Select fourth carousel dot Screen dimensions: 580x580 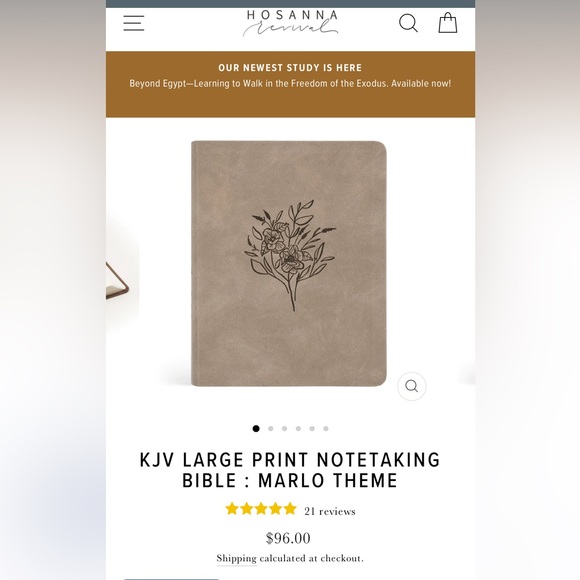coord(298,428)
